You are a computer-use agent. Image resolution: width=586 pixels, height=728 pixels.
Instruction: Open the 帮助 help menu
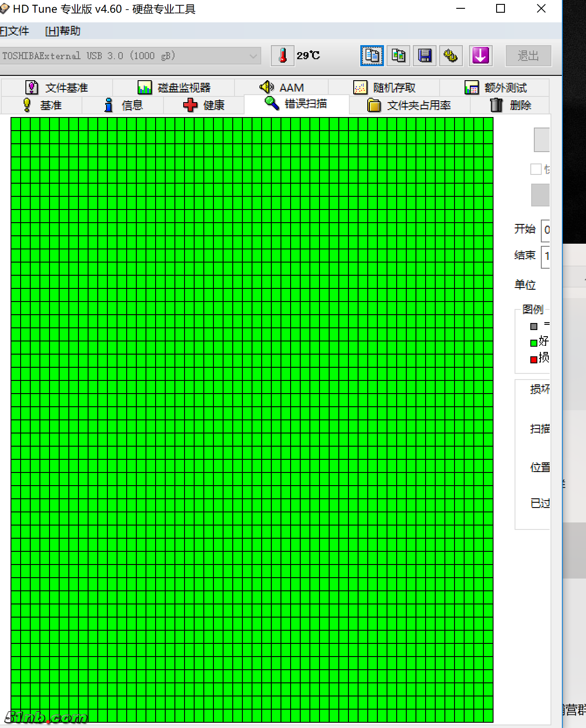63,31
